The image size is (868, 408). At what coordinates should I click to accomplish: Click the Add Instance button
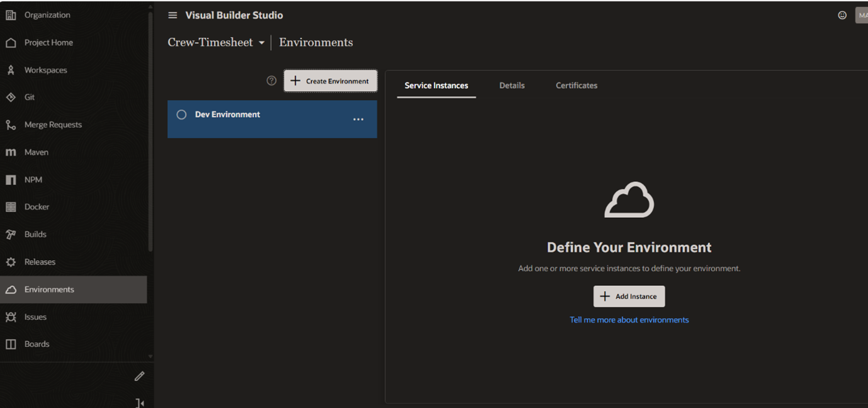pos(629,297)
